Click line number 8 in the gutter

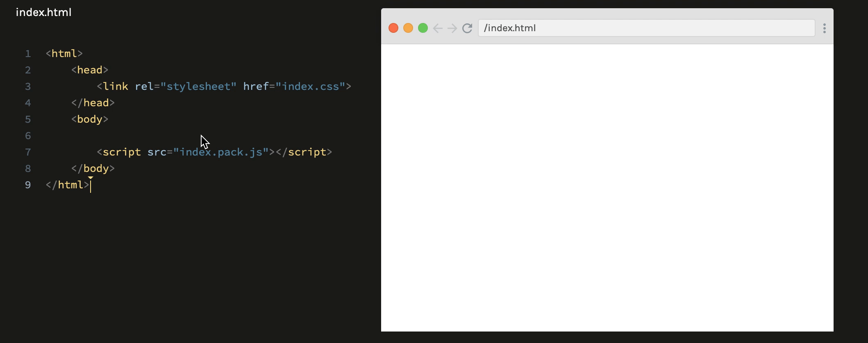click(x=28, y=169)
